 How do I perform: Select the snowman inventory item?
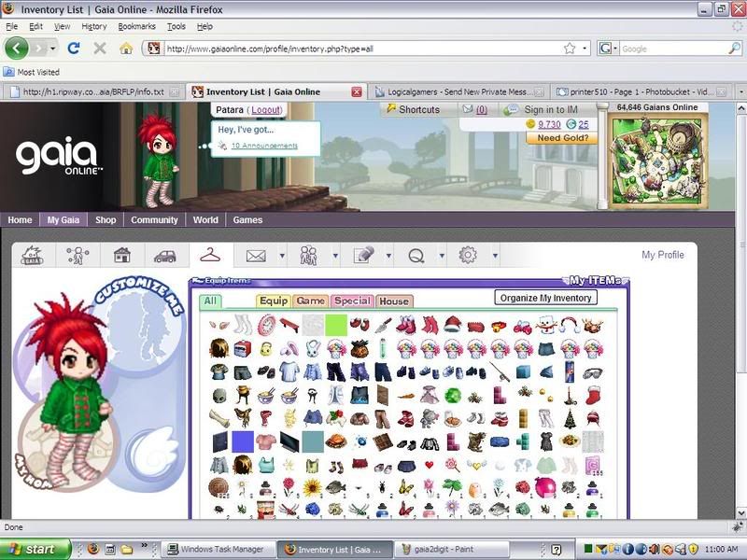tap(546, 325)
